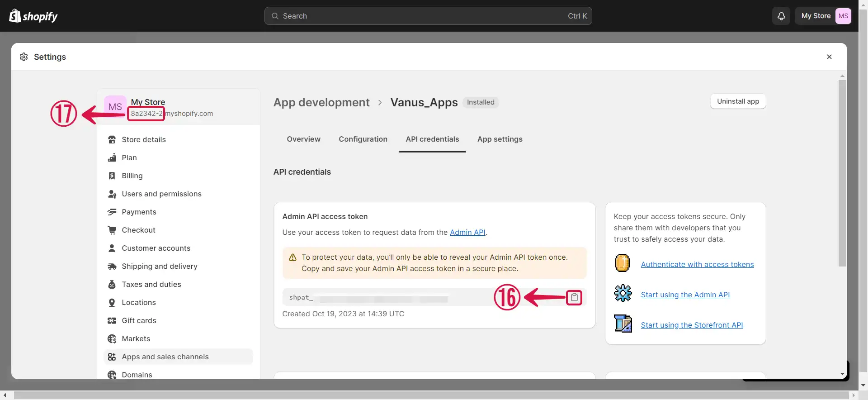Open Start using the Admin API link
Image resolution: width=868 pixels, height=400 pixels.
(x=685, y=295)
